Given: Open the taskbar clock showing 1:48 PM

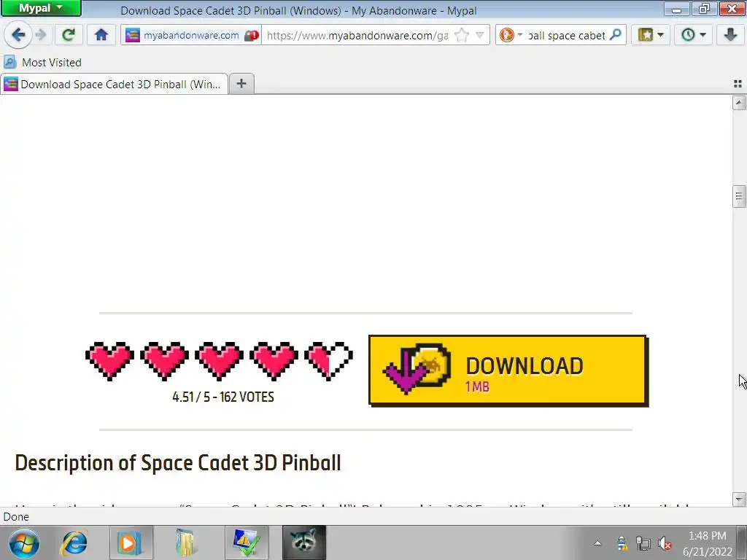Looking at the screenshot, I should (x=707, y=543).
